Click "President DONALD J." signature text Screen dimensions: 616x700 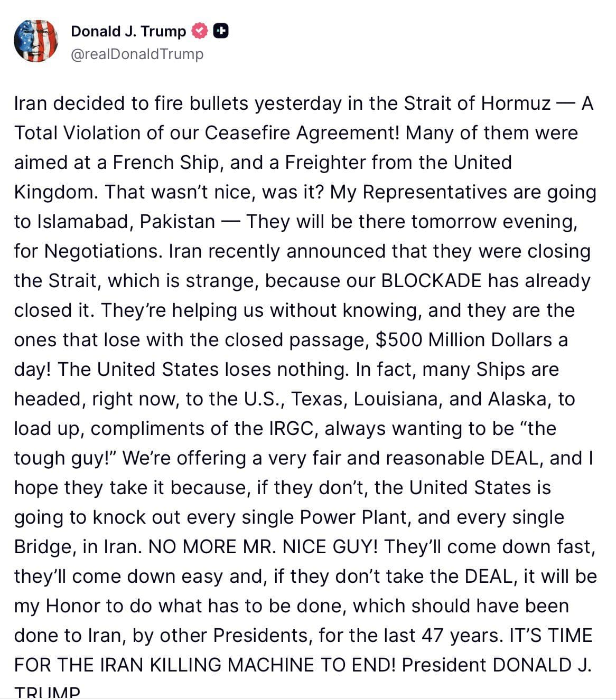tap(496, 665)
